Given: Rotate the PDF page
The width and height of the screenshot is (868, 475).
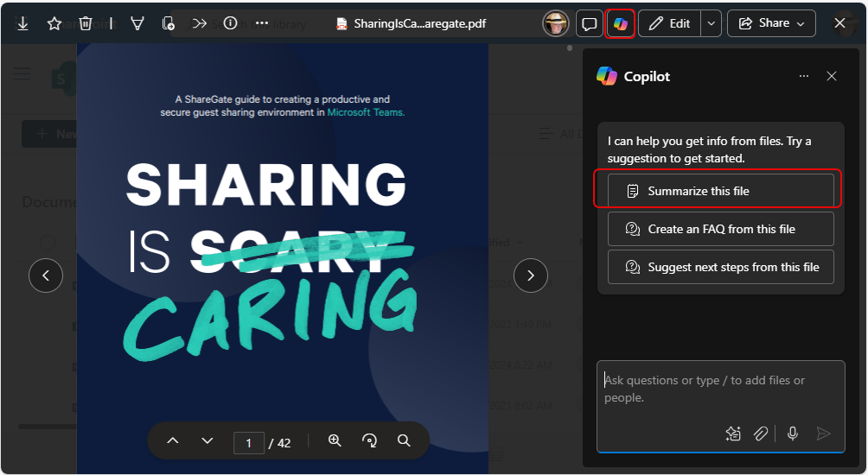Looking at the screenshot, I should click(x=370, y=440).
